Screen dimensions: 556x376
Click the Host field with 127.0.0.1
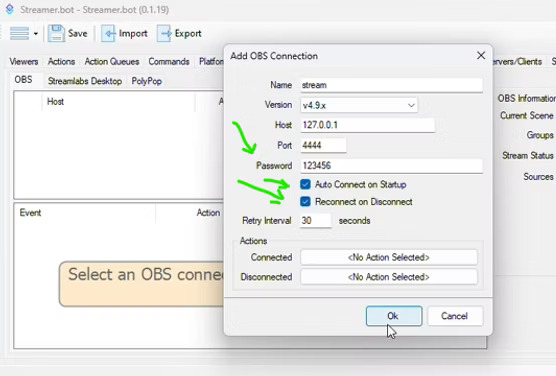[367, 125]
